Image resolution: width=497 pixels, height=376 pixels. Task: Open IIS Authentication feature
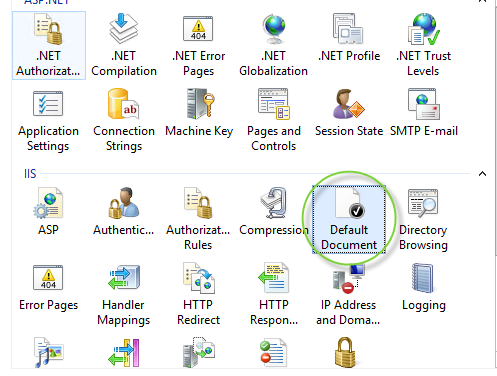coord(124,212)
